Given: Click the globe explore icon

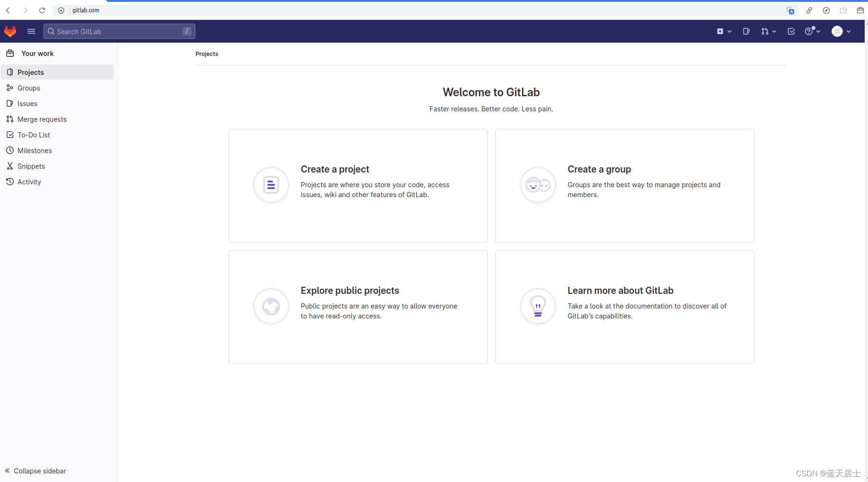Looking at the screenshot, I should pos(271,306).
